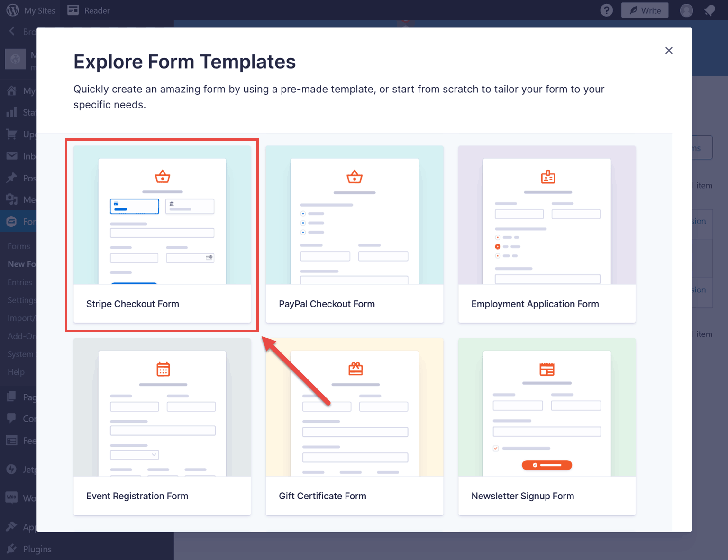Open the WordPress logo menu
The image size is (728, 560).
13,10
